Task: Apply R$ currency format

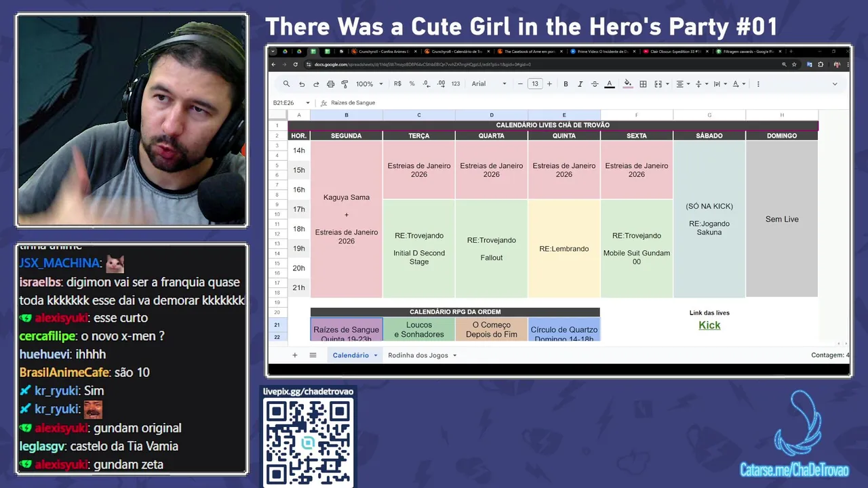Action: (x=397, y=84)
